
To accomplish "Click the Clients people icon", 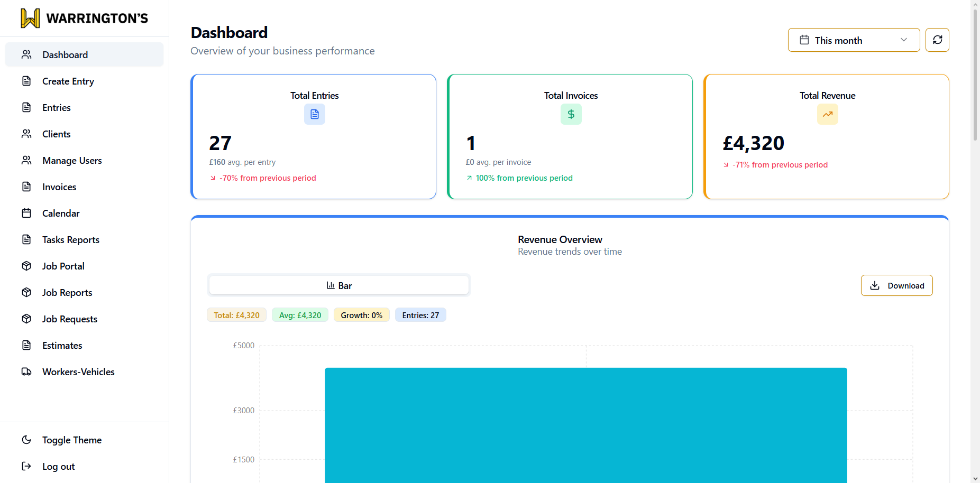I will click(26, 134).
